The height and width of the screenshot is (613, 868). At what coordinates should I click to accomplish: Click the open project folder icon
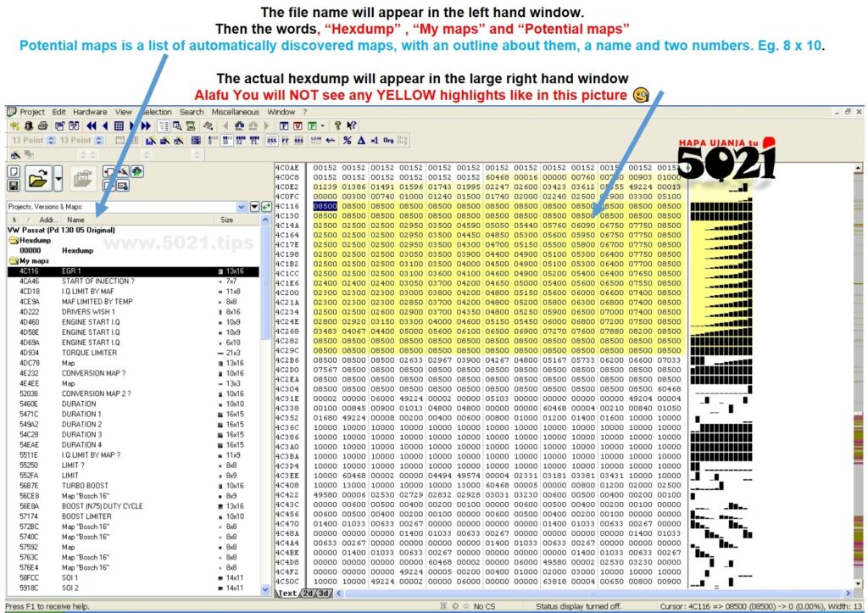tap(38, 179)
